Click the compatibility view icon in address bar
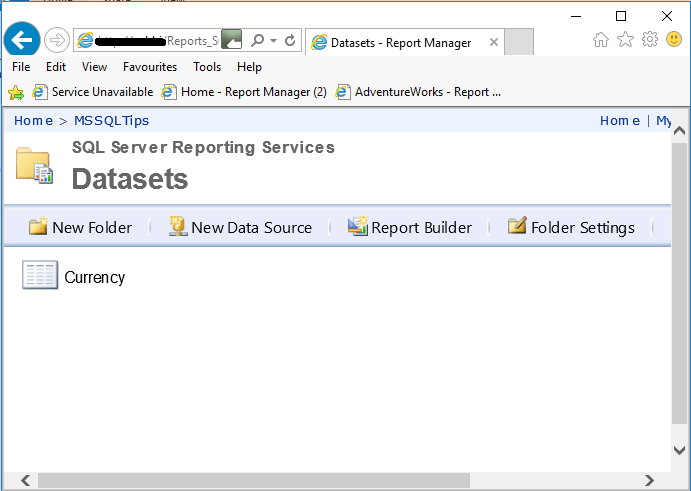 pos(231,40)
